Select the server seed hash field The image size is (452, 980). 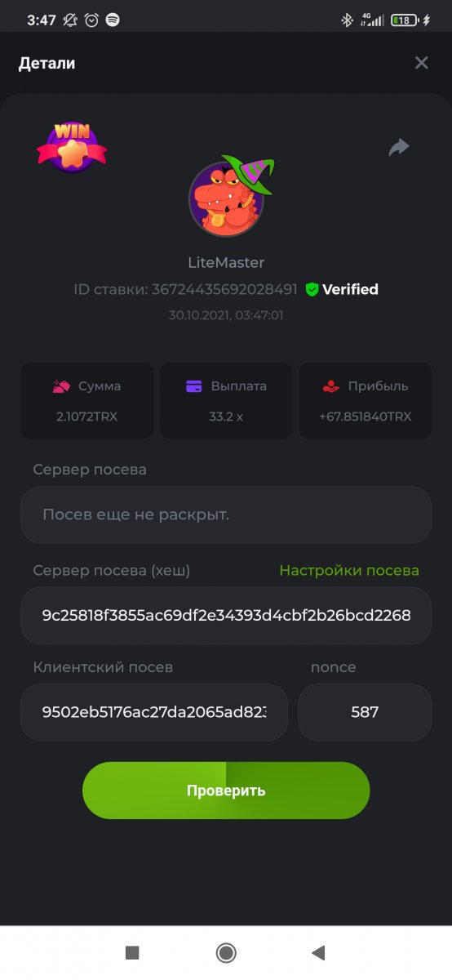pyautogui.click(x=226, y=615)
